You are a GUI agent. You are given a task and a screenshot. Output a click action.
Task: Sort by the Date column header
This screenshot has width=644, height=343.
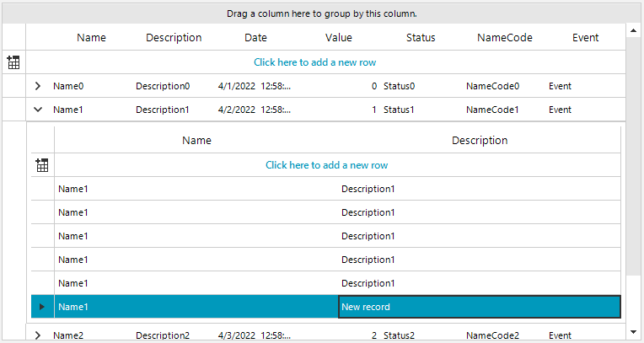click(x=255, y=37)
